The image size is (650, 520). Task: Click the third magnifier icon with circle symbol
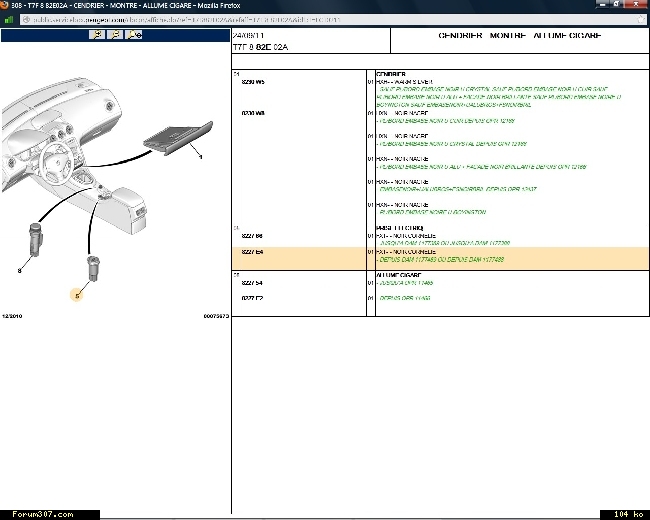[x=133, y=35]
